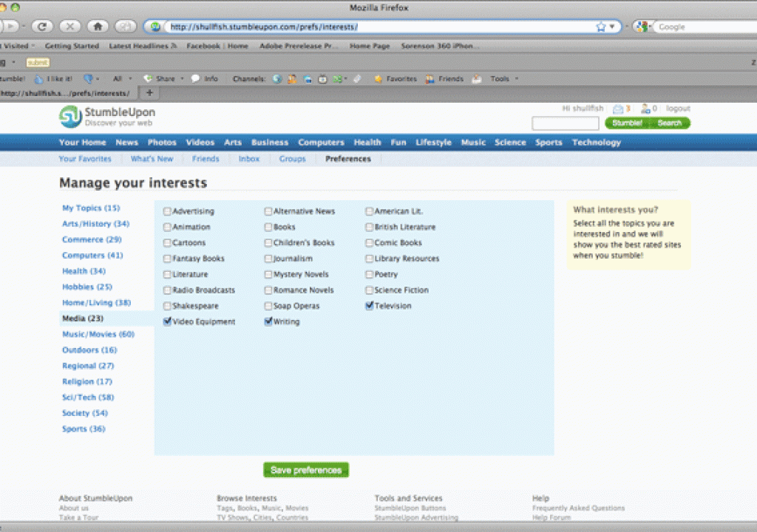
Task: Select the photos channel icon
Action: point(308,78)
